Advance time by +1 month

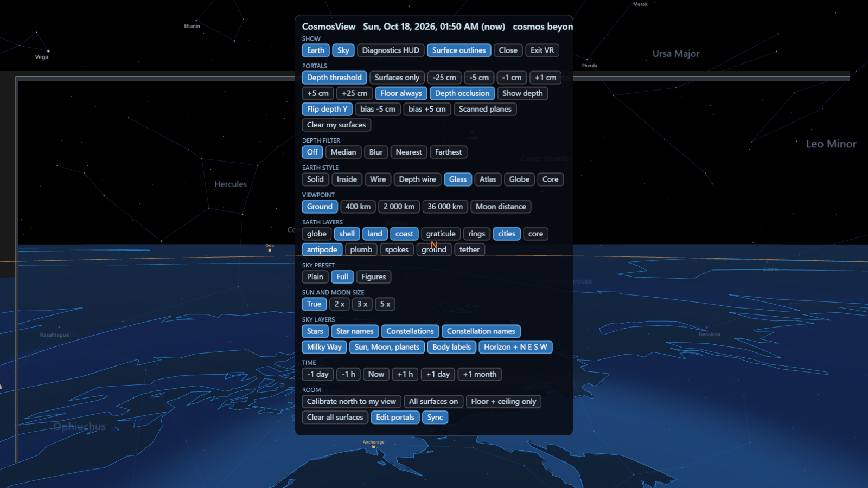[480, 374]
